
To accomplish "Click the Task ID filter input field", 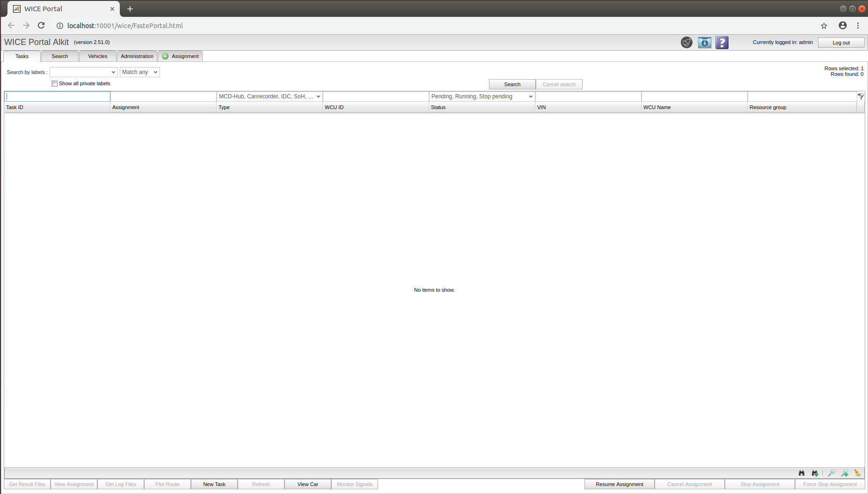I will click(58, 96).
